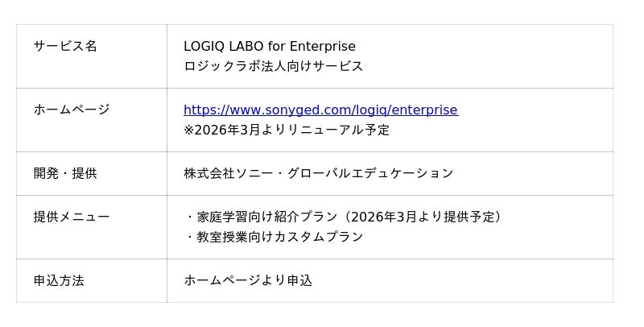Select the 申込方法 row label
The image size is (644, 327).
pyautogui.click(x=59, y=280)
